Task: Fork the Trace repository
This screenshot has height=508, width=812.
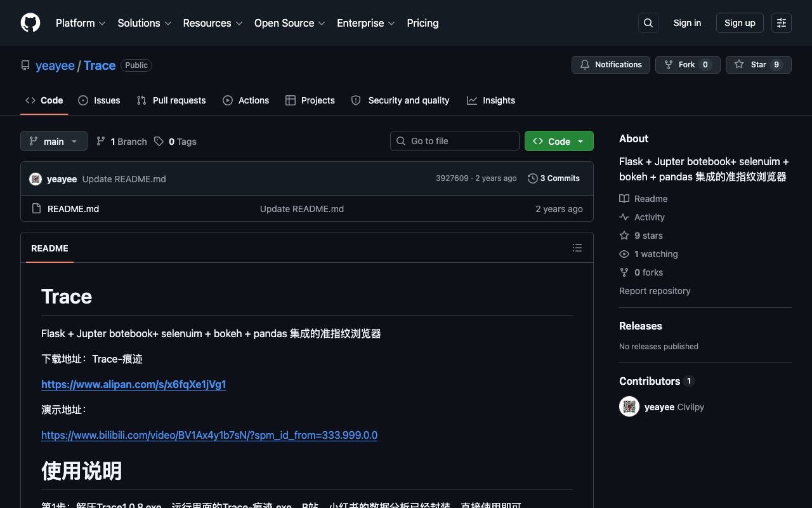Action: (x=688, y=65)
